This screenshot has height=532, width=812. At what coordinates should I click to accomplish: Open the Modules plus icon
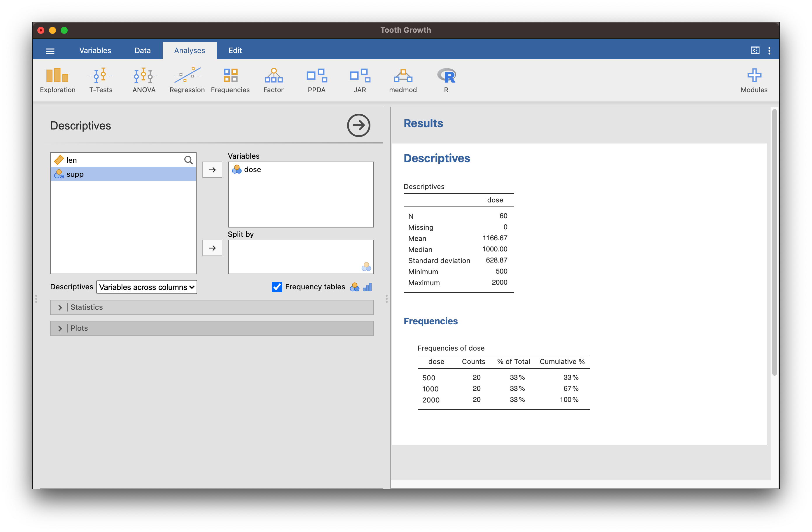(x=754, y=80)
